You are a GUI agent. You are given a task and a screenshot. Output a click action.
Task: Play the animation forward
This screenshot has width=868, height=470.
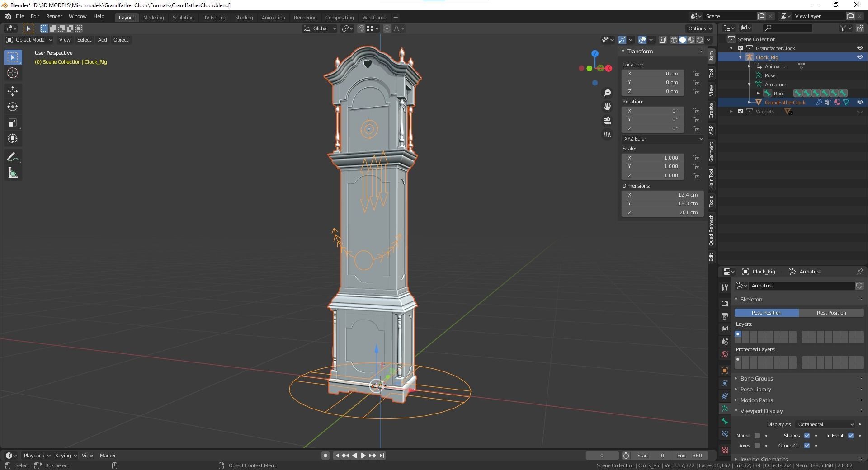(363, 456)
